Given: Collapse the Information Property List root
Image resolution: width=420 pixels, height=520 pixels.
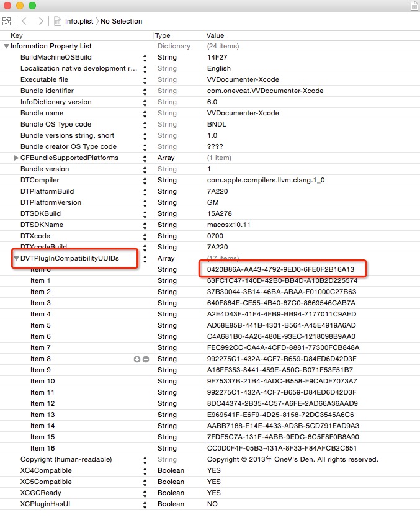Looking at the screenshot, I should tap(6, 46).
